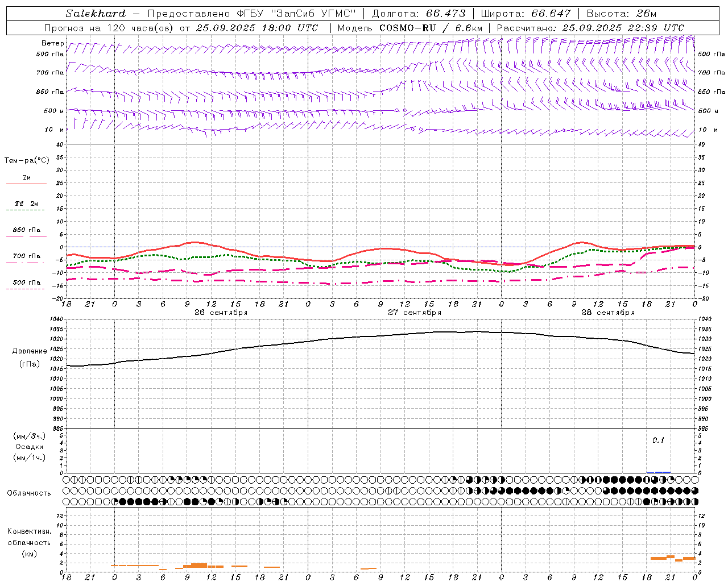Click the '2м' temperature legend entry above Td

(27, 178)
